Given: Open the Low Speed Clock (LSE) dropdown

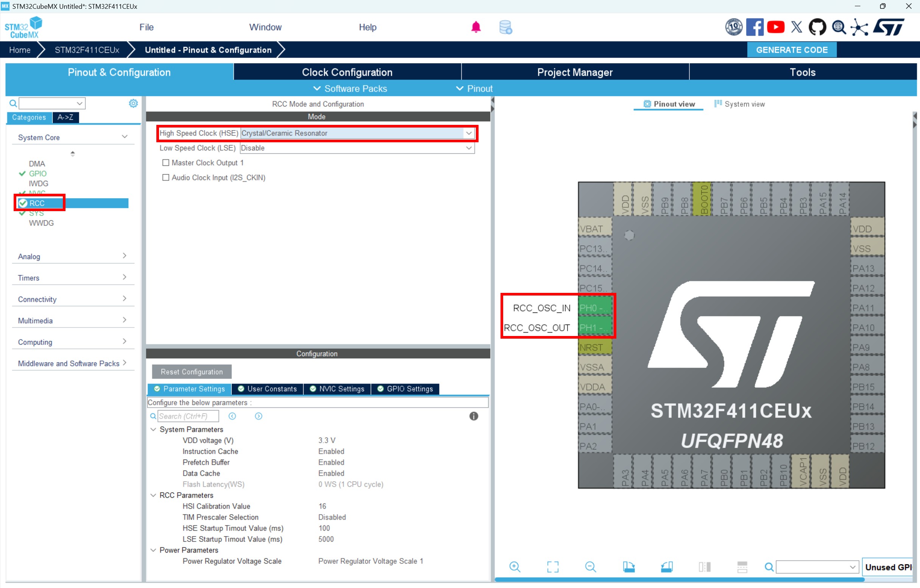Looking at the screenshot, I should (x=469, y=148).
